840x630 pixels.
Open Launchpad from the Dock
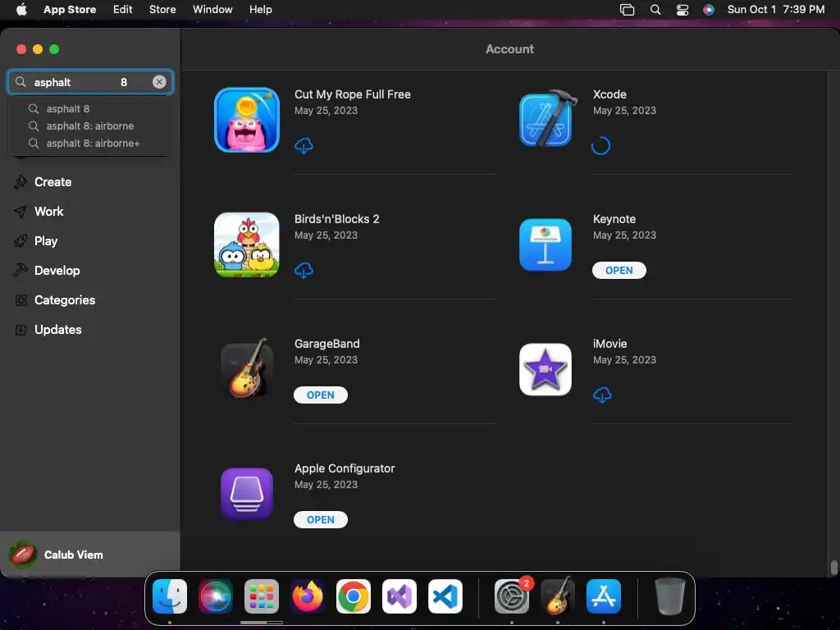point(262,596)
